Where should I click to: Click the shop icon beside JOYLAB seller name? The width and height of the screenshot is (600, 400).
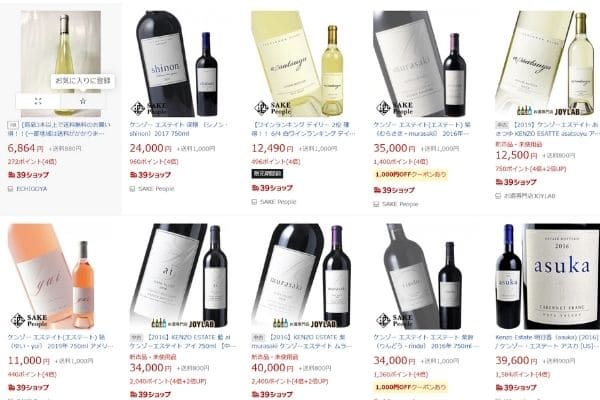[498, 196]
